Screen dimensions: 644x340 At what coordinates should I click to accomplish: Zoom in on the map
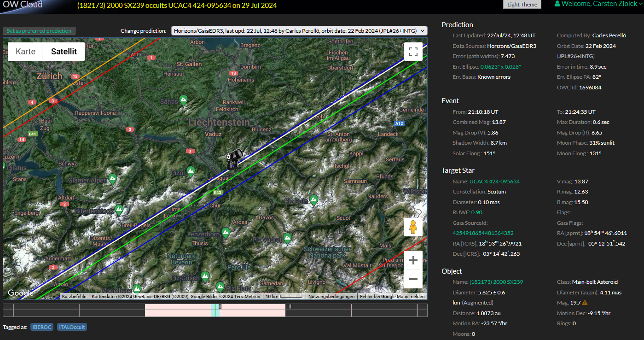pos(413,260)
